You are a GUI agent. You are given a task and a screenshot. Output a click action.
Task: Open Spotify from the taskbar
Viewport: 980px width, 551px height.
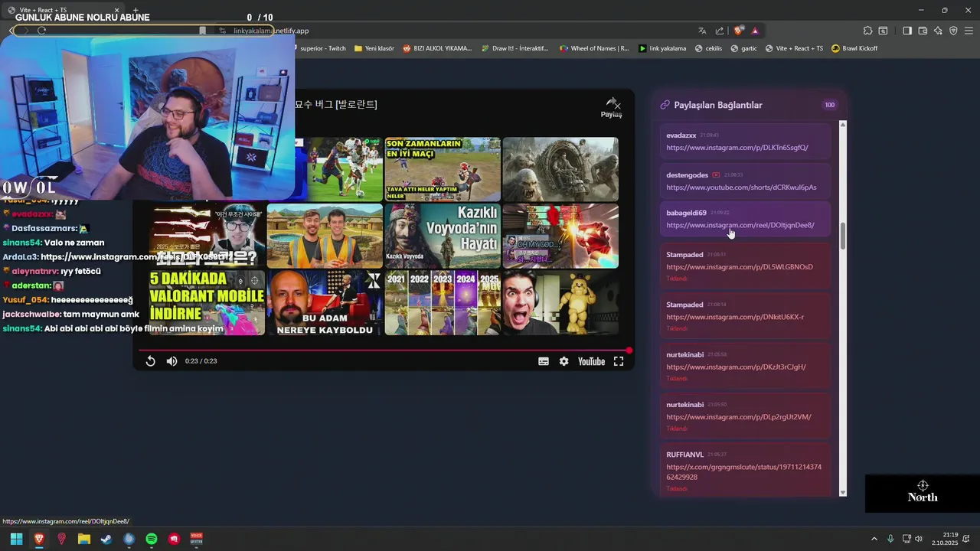[x=152, y=539]
